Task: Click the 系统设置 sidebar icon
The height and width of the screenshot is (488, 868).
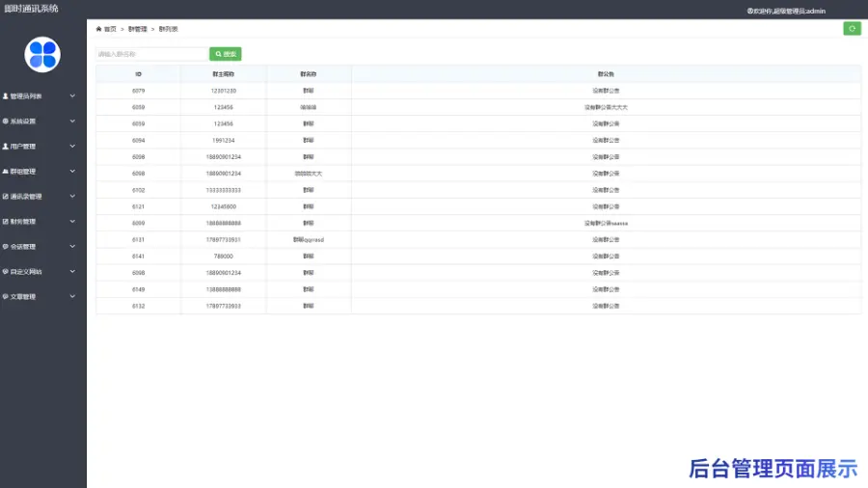Action: coord(6,122)
